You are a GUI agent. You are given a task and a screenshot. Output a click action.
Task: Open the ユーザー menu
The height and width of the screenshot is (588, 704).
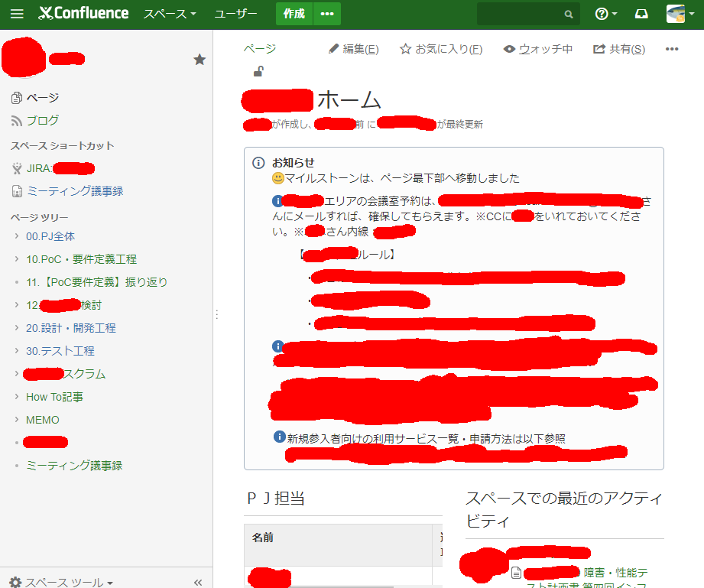[x=236, y=13]
